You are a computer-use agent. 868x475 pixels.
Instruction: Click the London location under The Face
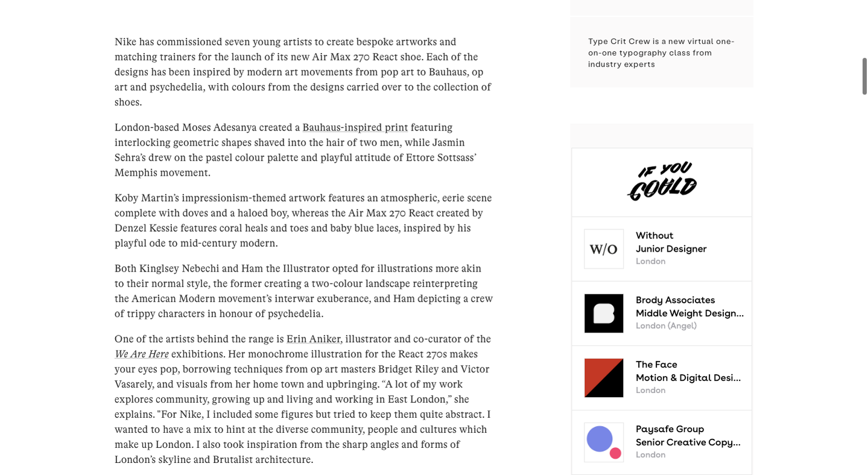click(x=650, y=391)
